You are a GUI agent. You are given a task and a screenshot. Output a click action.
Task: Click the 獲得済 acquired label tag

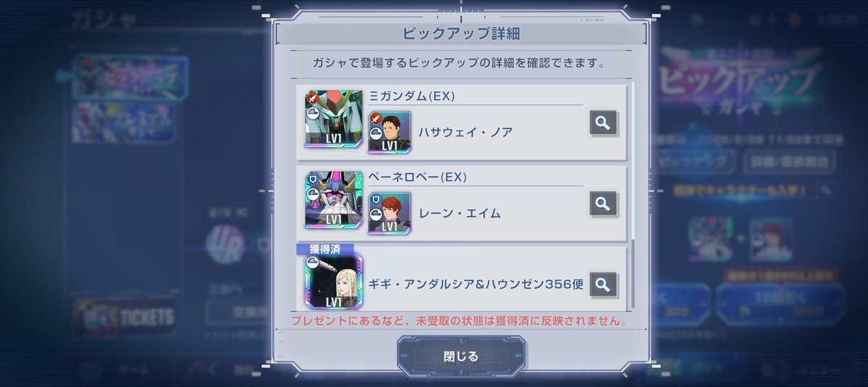tap(325, 249)
